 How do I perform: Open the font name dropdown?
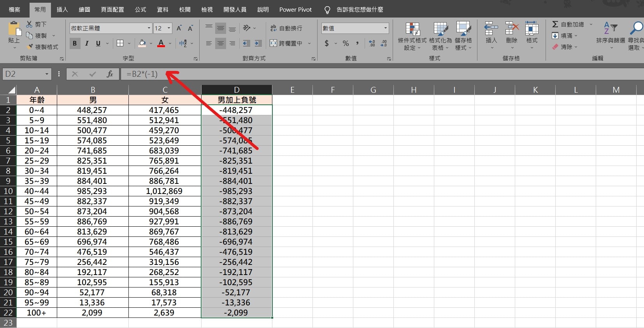149,28
